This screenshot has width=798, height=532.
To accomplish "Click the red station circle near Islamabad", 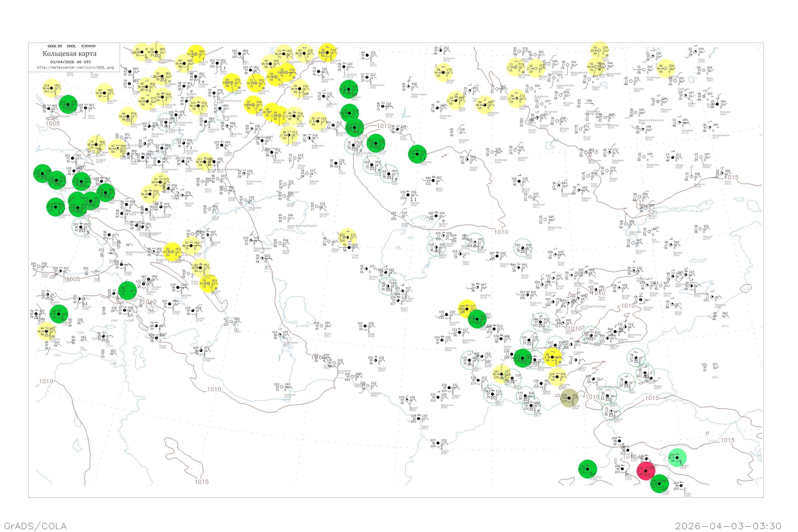I will pos(646,471).
